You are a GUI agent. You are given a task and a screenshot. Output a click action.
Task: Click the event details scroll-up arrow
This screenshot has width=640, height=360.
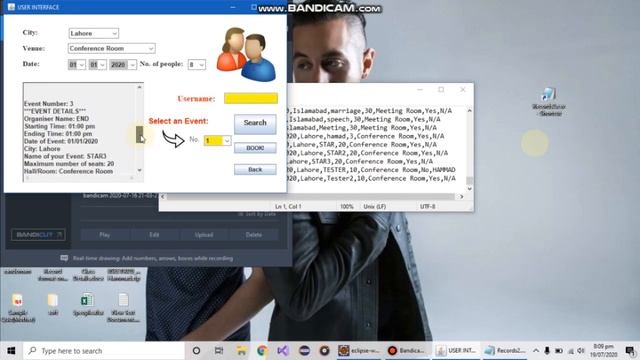140,87
